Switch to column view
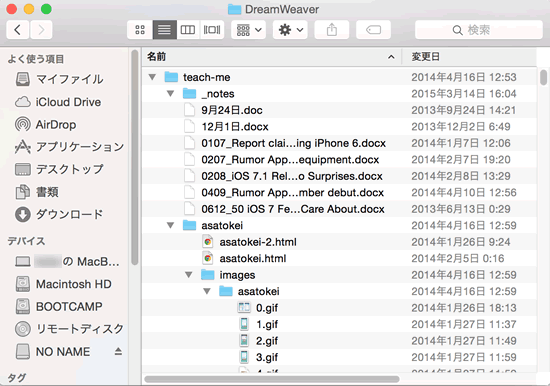The width and height of the screenshot is (550, 386). (188, 30)
